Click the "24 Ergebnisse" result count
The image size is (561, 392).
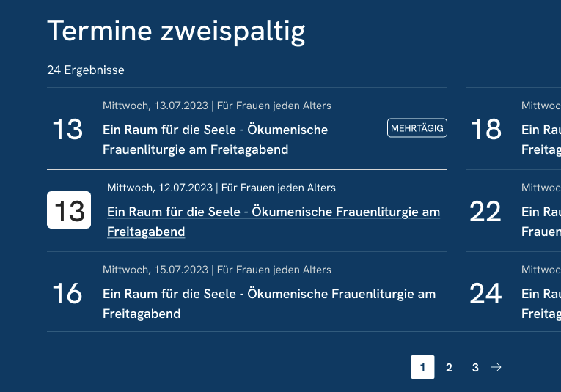[x=86, y=70]
